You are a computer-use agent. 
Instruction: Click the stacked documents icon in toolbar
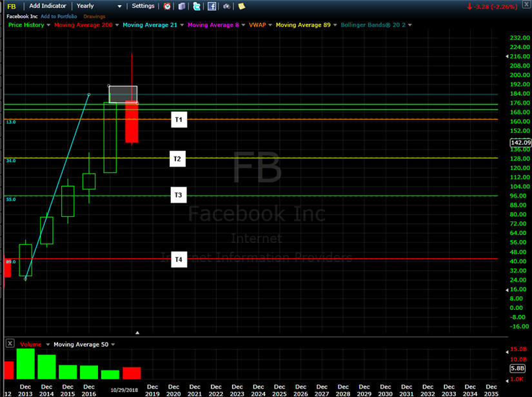coord(182,6)
